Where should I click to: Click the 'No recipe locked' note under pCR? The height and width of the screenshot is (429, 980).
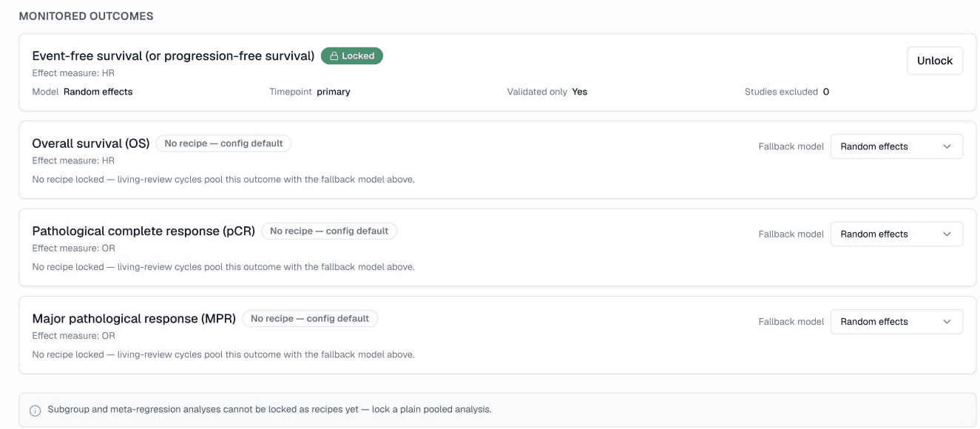pyautogui.click(x=223, y=267)
